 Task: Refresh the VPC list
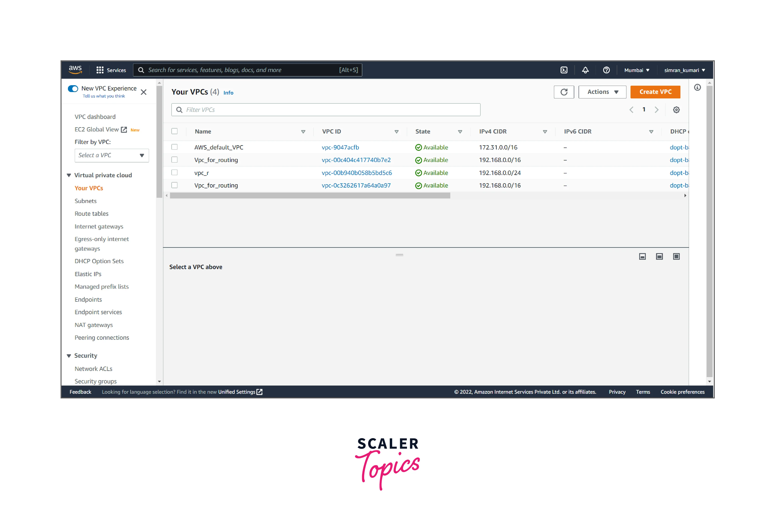(564, 92)
